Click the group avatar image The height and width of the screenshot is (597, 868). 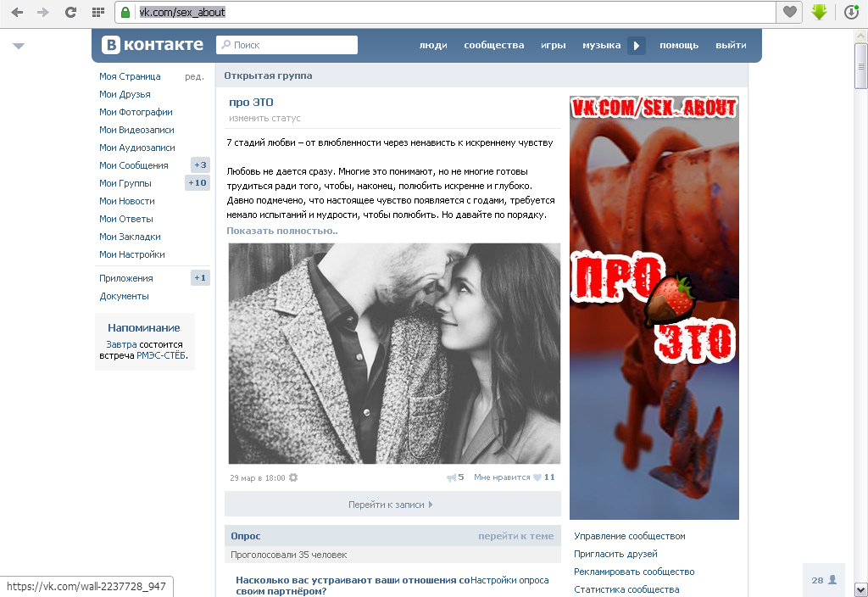click(x=654, y=307)
